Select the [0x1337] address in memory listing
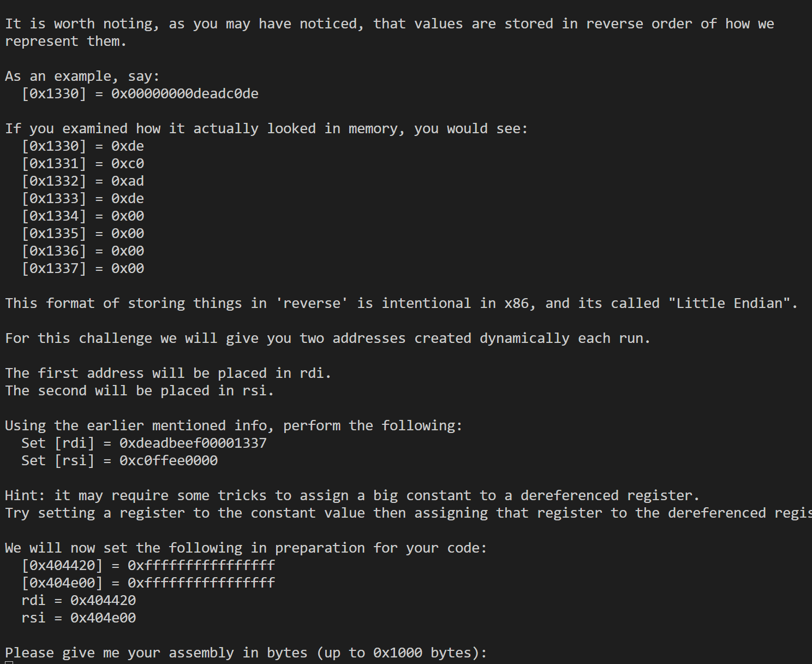This screenshot has height=664, width=812. 54,268
